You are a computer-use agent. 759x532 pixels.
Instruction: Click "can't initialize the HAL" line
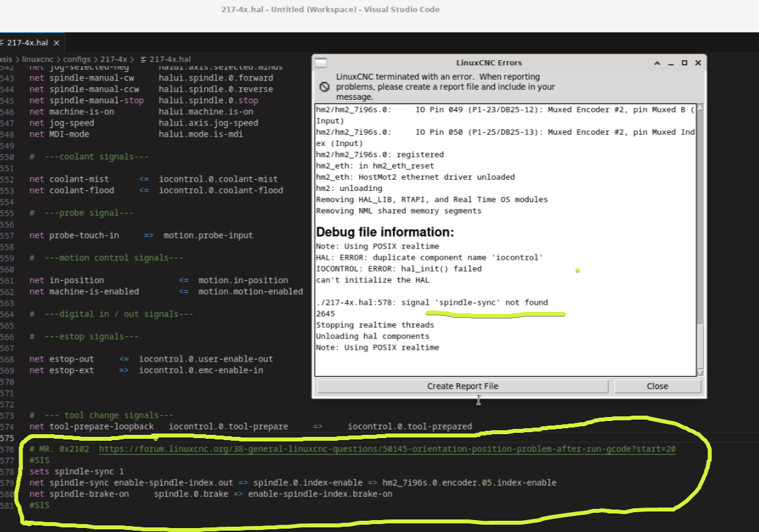[x=372, y=280]
